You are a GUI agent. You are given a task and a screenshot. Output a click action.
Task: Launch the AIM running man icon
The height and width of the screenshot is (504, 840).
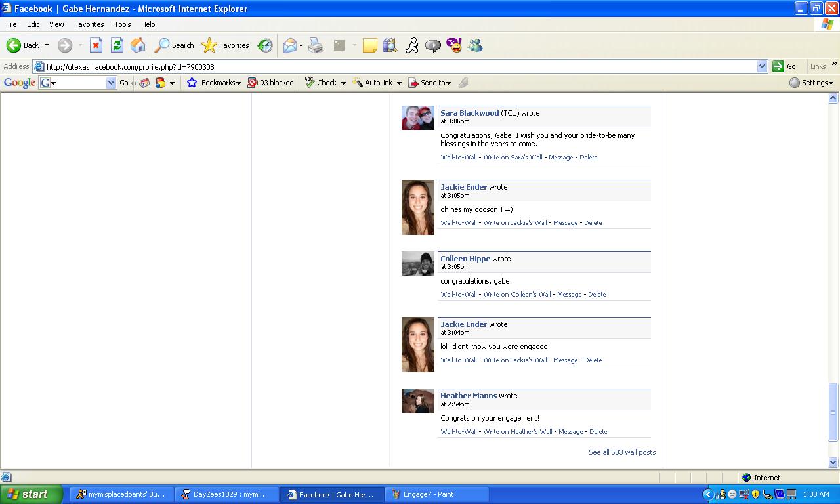tap(412, 45)
